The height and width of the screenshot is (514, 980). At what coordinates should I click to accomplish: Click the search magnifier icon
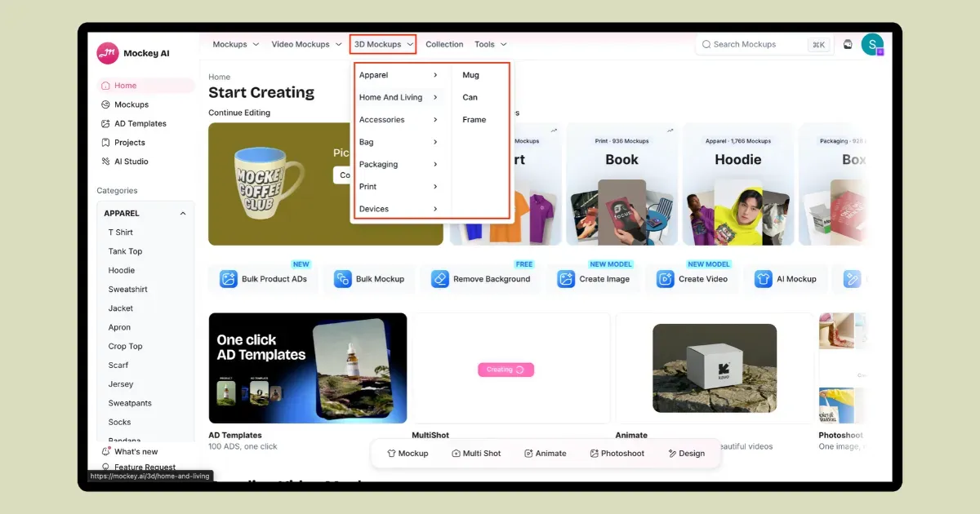706,45
